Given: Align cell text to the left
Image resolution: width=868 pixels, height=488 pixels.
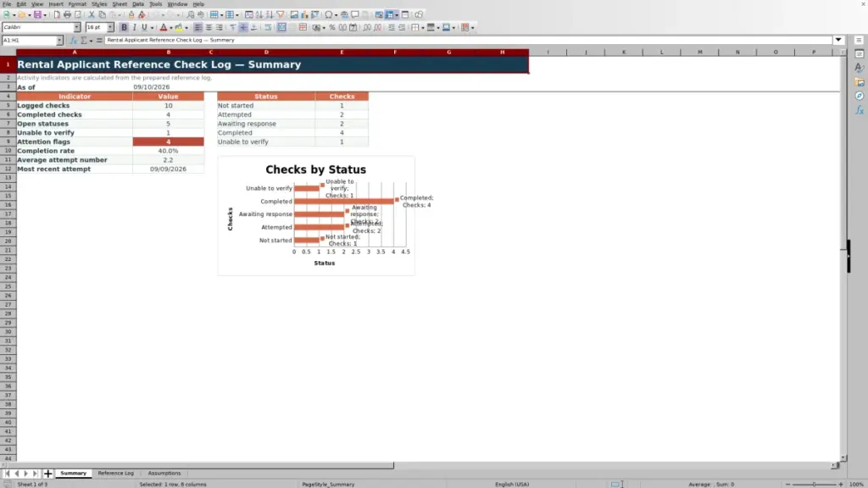Looking at the screenshot, I should coord(198,27).
